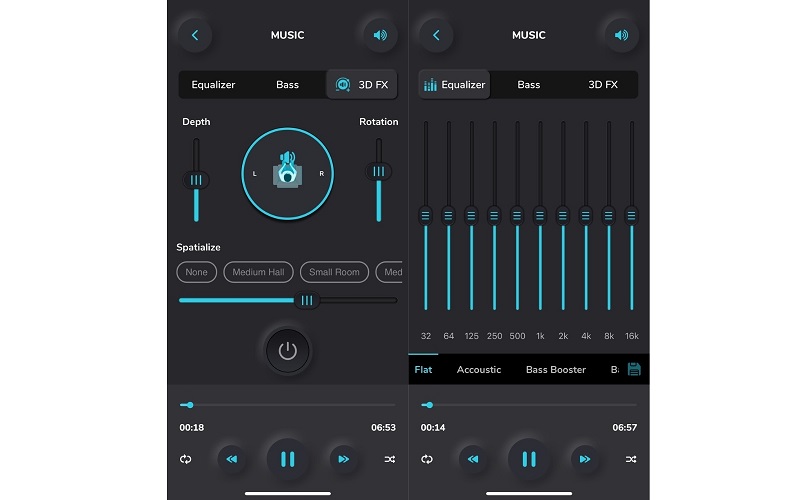The image size is (800, 500).
Task: Select the Bass Booster equalizer preset
Action: pyautogui.click(x=556, y=369)
